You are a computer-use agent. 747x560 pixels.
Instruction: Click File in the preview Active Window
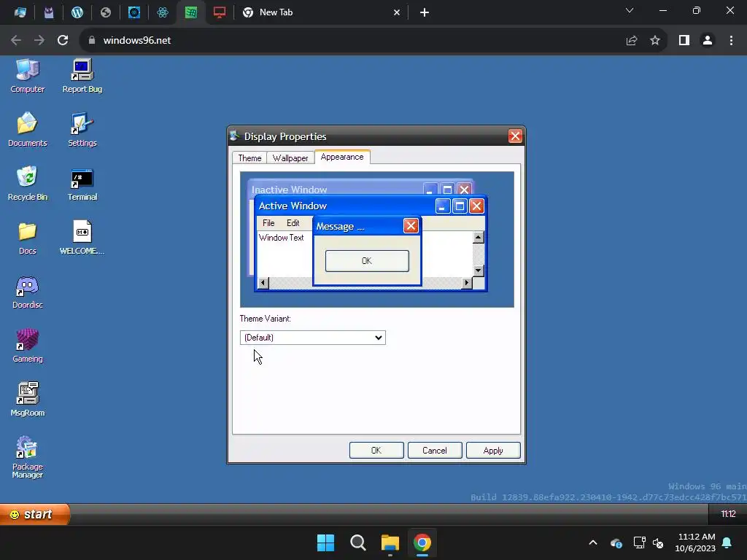pos(268,223)
